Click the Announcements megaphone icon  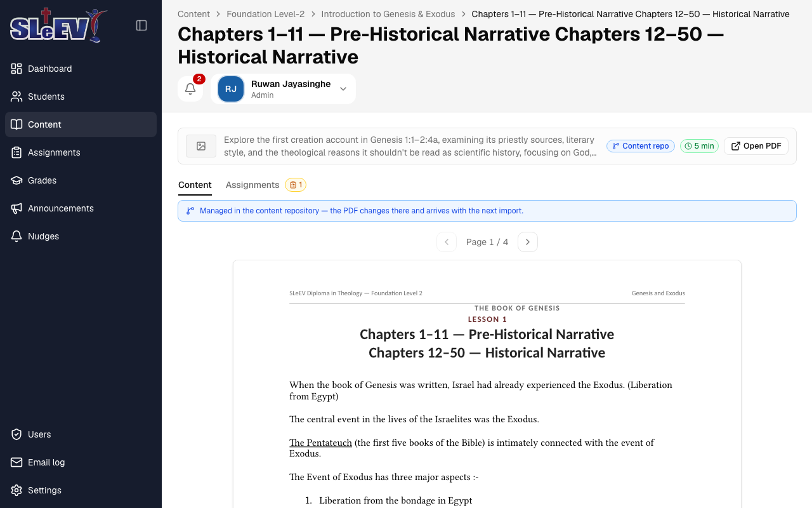tap(16, 208)
